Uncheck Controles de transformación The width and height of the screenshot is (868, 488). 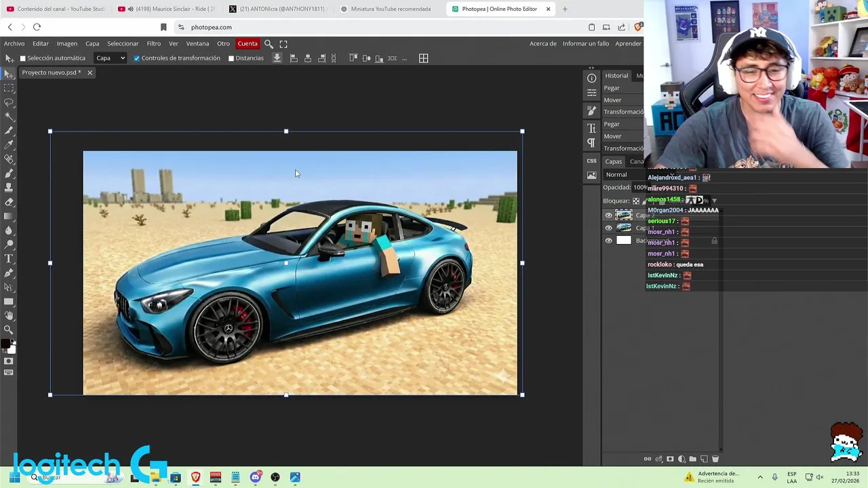click(136, 58)
